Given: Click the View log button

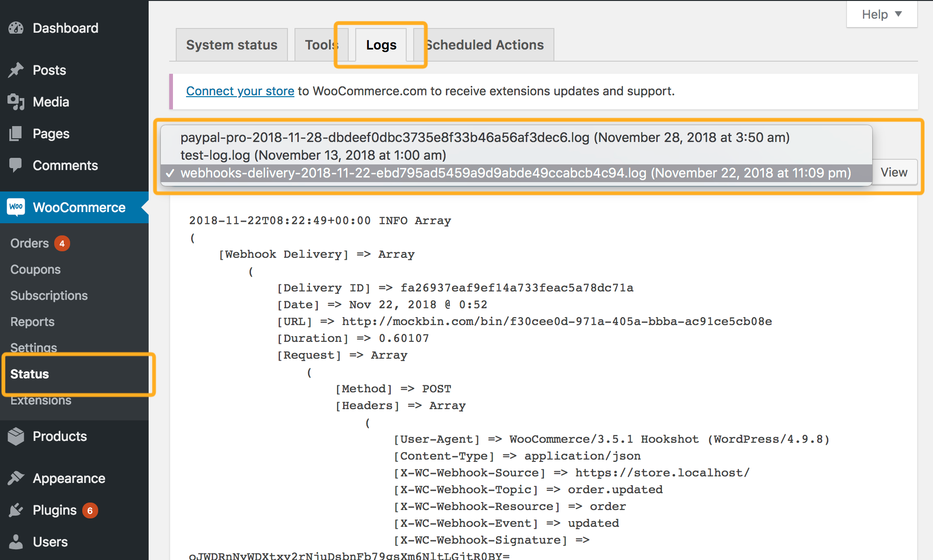Looking at the screenshot, I should [x=894, y=172].
